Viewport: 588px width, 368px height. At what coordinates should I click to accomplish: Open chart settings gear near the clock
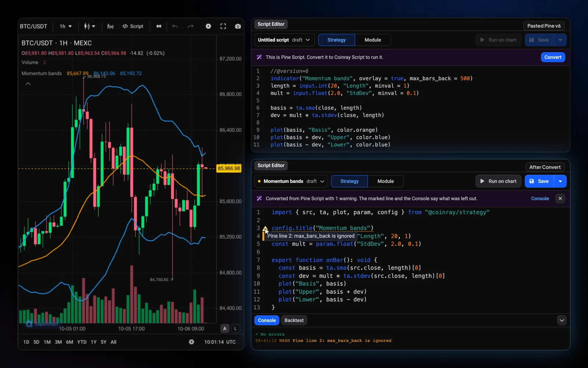pyautogui.click(x=191, y=342)
